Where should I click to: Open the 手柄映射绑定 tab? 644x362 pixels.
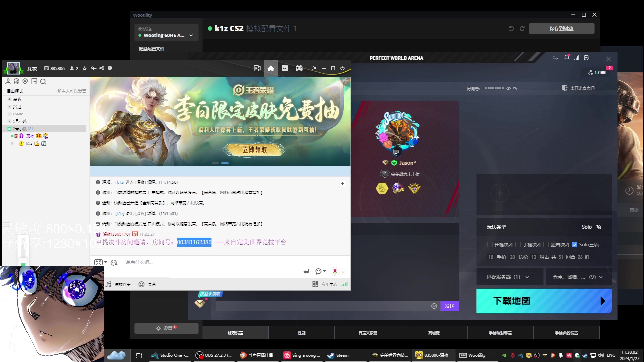click(500, 333)
